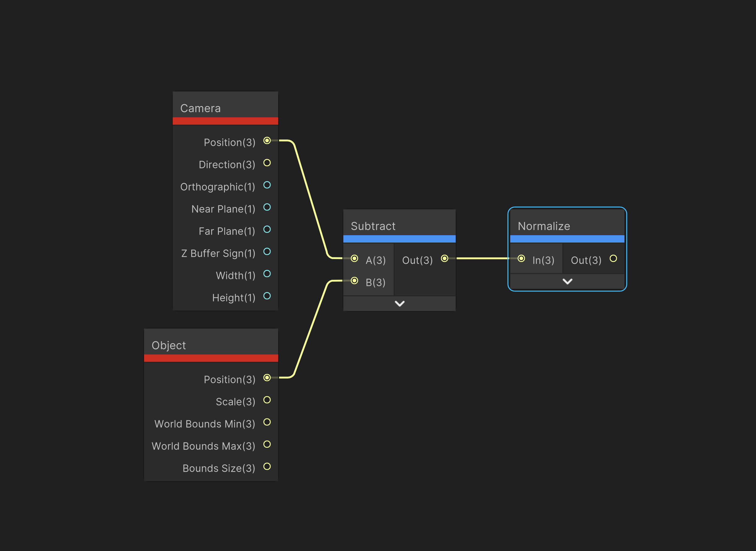Click Subtract B(3) input port
Viewport: 756px width, 551px height.
point(354,281)
